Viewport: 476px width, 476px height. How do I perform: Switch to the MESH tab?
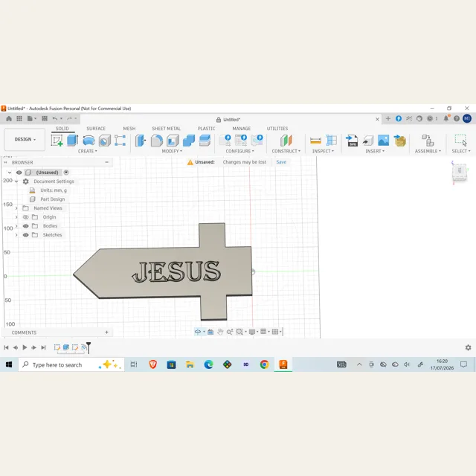pos(129,129)
